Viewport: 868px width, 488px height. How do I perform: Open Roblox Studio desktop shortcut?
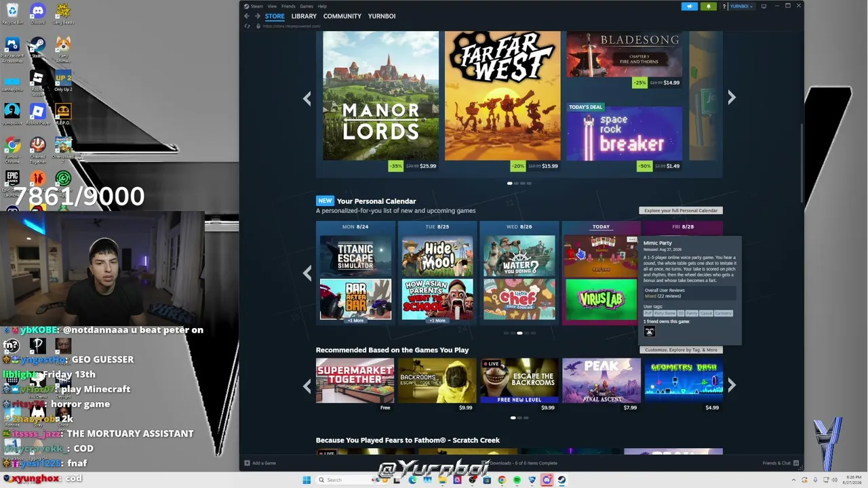pos(37,83)
